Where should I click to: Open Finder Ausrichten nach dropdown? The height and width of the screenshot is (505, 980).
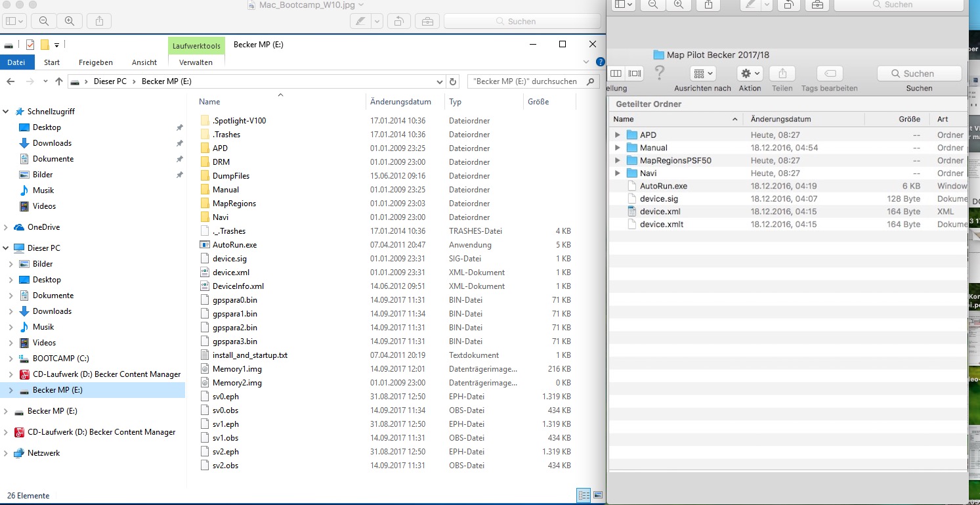pos(703,74)
